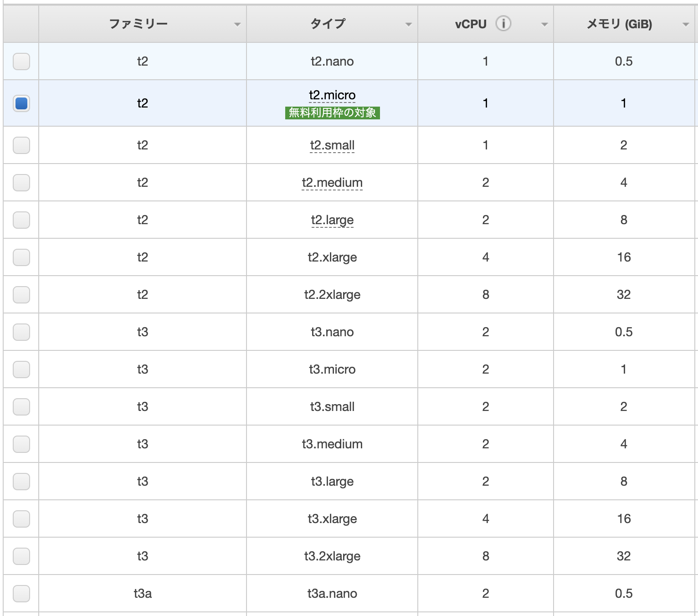This screenshot has height=616, width=698.
Task: Click the タイプ column header text
Action: [x=328, y=24]
